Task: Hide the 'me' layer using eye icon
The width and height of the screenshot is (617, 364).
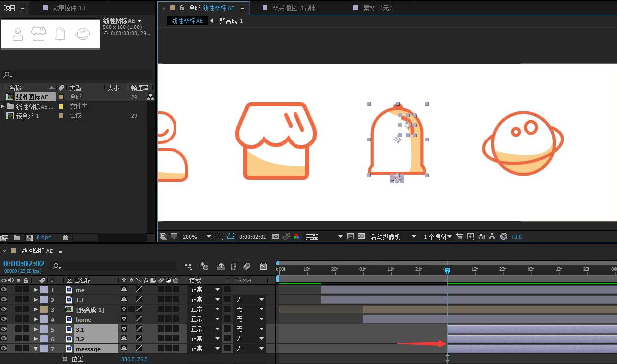Action: point(4,290)
